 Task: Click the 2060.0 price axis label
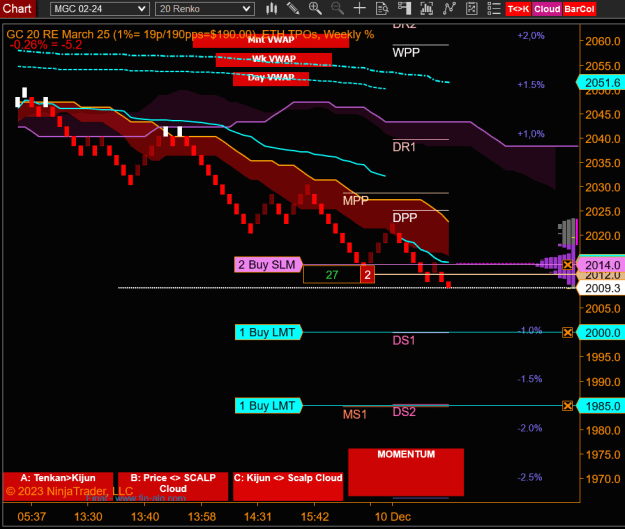point(603,41)
